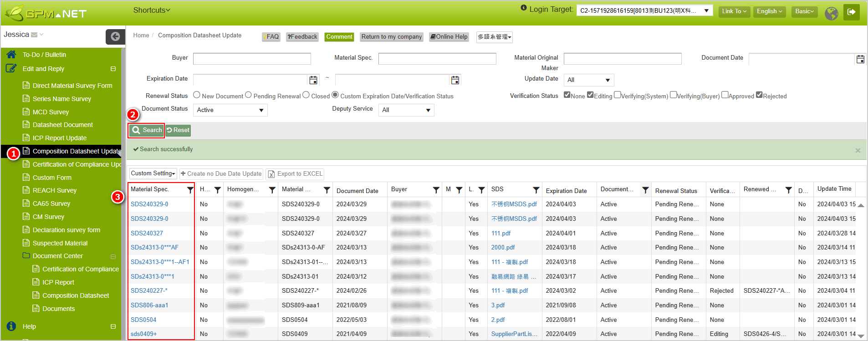Open Suspected Material page
The height and width of the screenshot is (341, 868).
coord(60,243)
